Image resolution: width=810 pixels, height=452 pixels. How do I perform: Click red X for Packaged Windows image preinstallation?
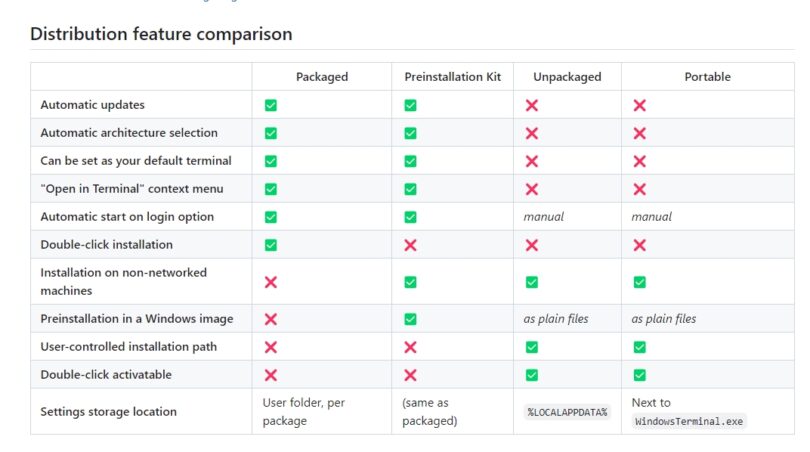pos(271,319)
